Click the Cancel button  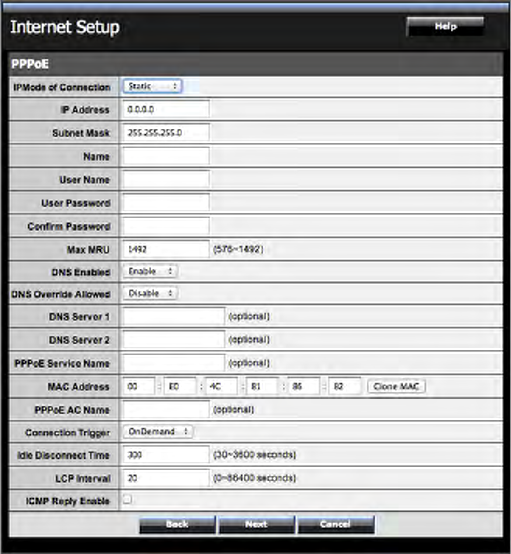pos(336,524)
